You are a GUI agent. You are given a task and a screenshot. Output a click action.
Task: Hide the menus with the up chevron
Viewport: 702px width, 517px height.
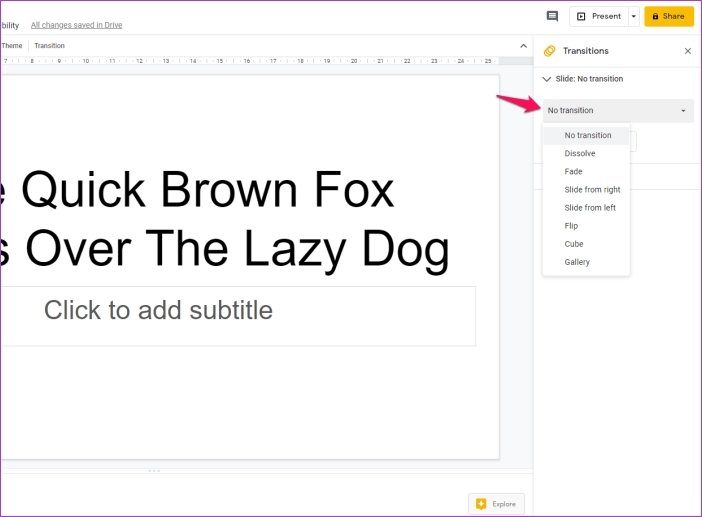coord(523,46)
